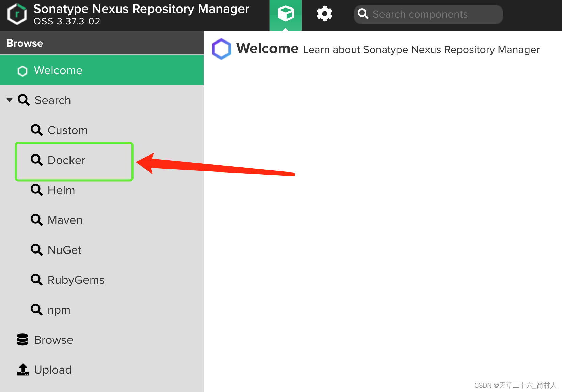Click the Welcome page hexagon logo
562x392 pixels.
tap(221, 49)
